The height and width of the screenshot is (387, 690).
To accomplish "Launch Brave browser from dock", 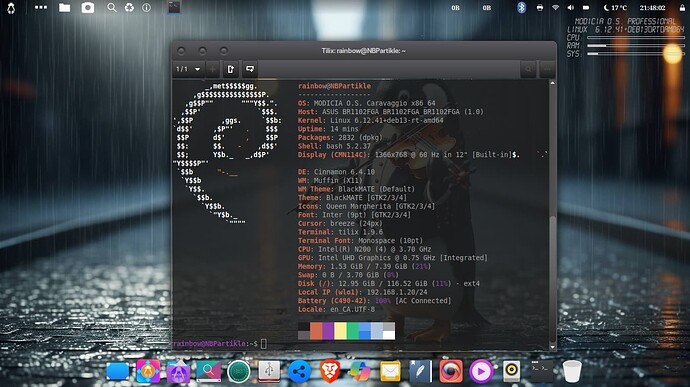I will click(330, 372).
